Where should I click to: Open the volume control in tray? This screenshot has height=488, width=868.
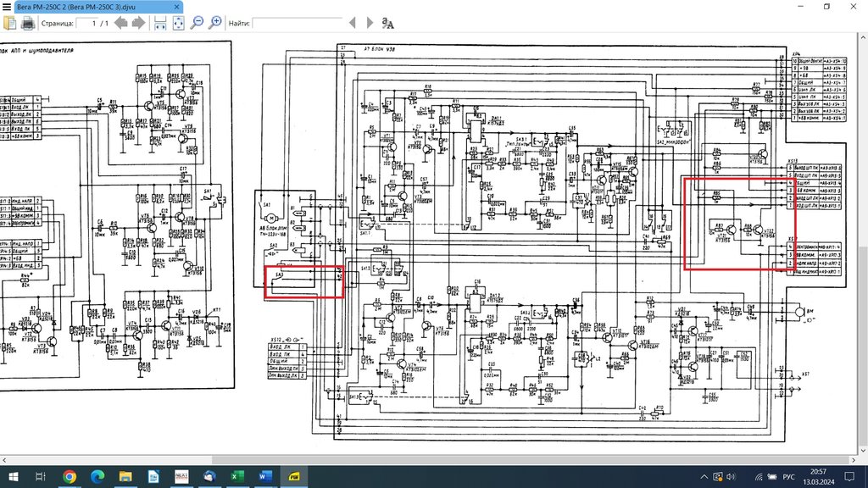pyautogui.click(x=732, y=476)
